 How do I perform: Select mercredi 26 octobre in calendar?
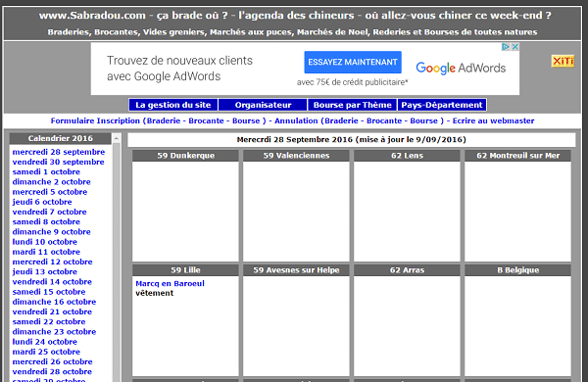(x=52, y=361)
